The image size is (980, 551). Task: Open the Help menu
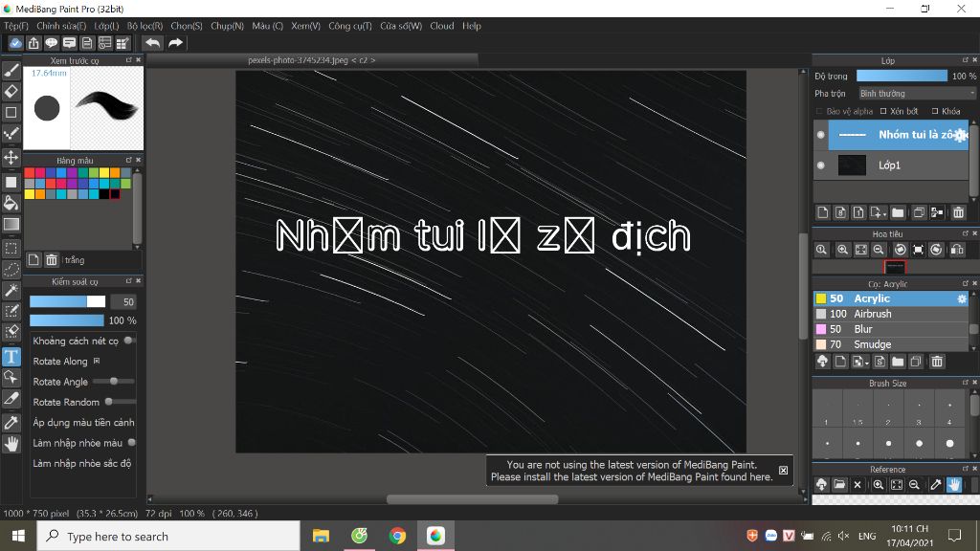point(471,26)
